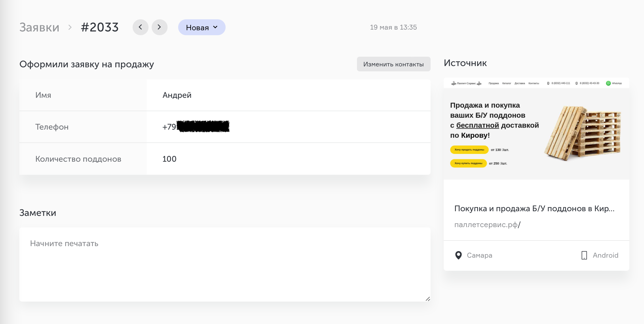Click the Android phone device icon
Screen dimensions: 644x324
pos(584,255)
